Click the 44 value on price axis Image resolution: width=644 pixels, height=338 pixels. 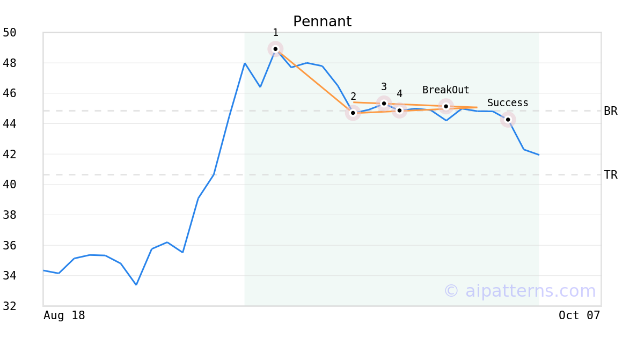tap(10, 124)
